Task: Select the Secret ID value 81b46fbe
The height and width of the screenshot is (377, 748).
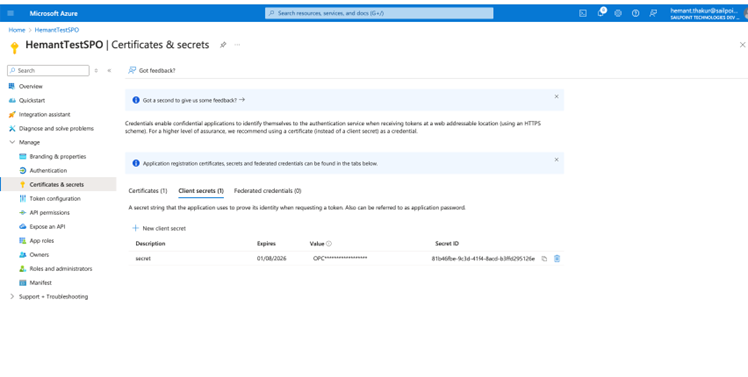Action: (x=483, y=259)
